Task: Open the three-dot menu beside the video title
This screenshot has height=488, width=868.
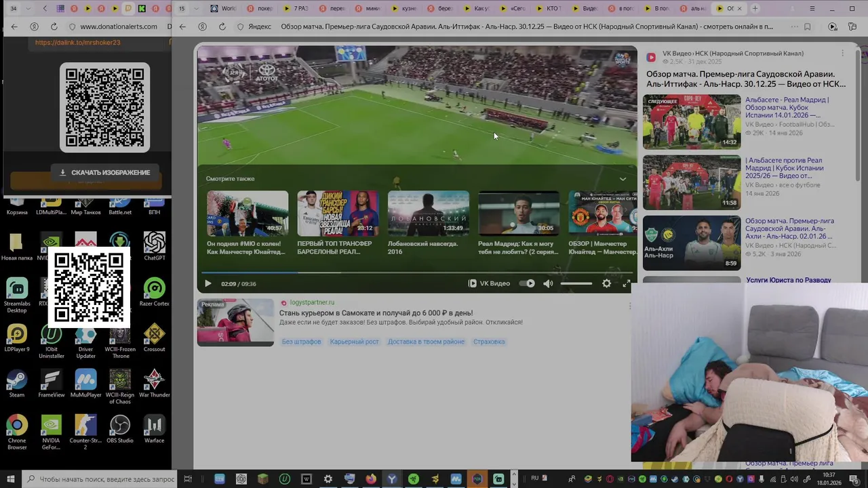Action: [842, 54]
